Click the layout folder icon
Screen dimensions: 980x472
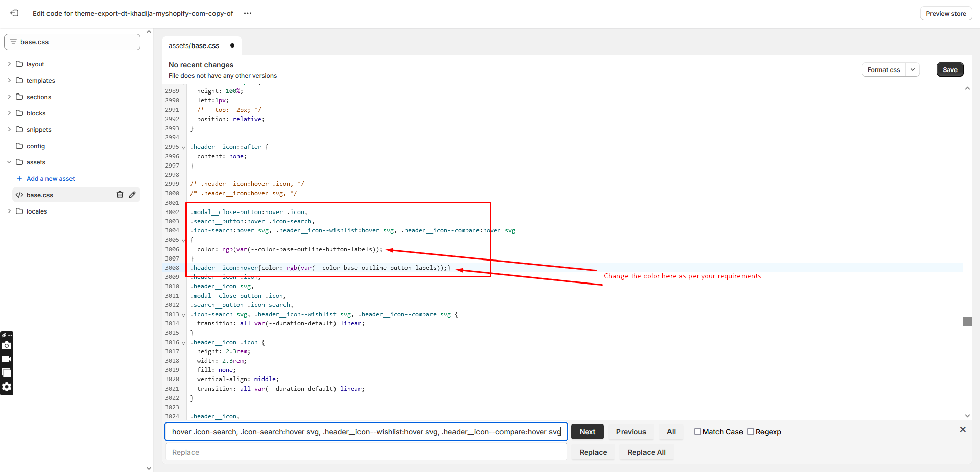tap(19, 64)
